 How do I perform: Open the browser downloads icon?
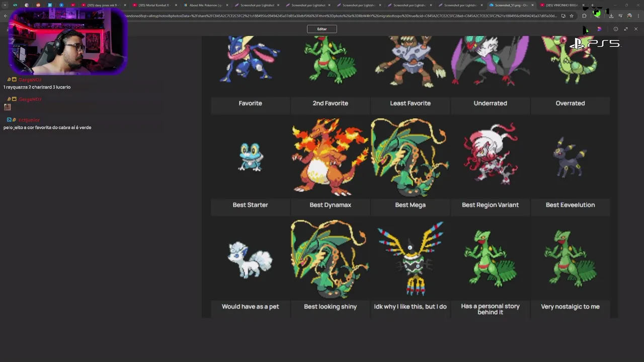point(611,16)
